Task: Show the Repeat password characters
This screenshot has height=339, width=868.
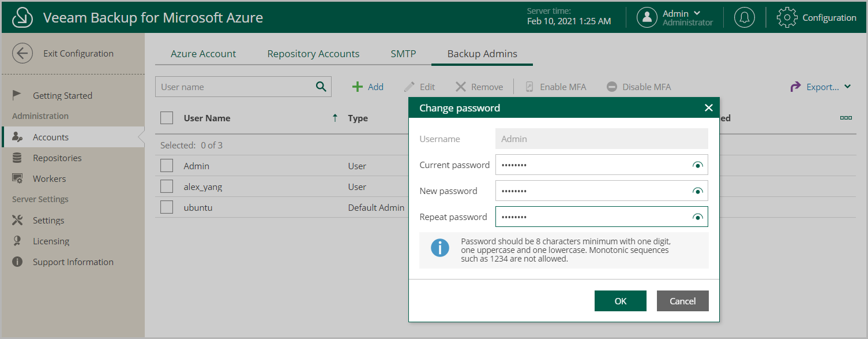Action: pos(698,217)
